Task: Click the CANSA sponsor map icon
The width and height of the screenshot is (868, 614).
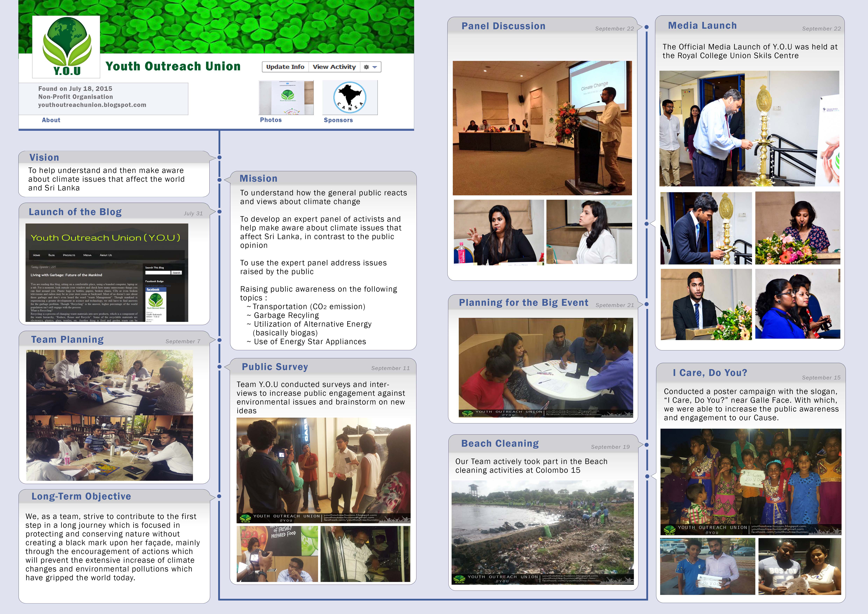Action: point(350,97)
